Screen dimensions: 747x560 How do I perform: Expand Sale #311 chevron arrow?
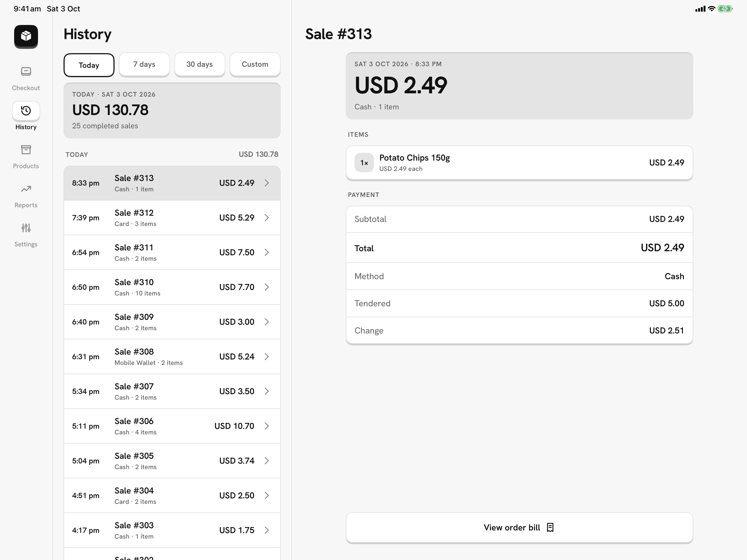pos(267,253)
